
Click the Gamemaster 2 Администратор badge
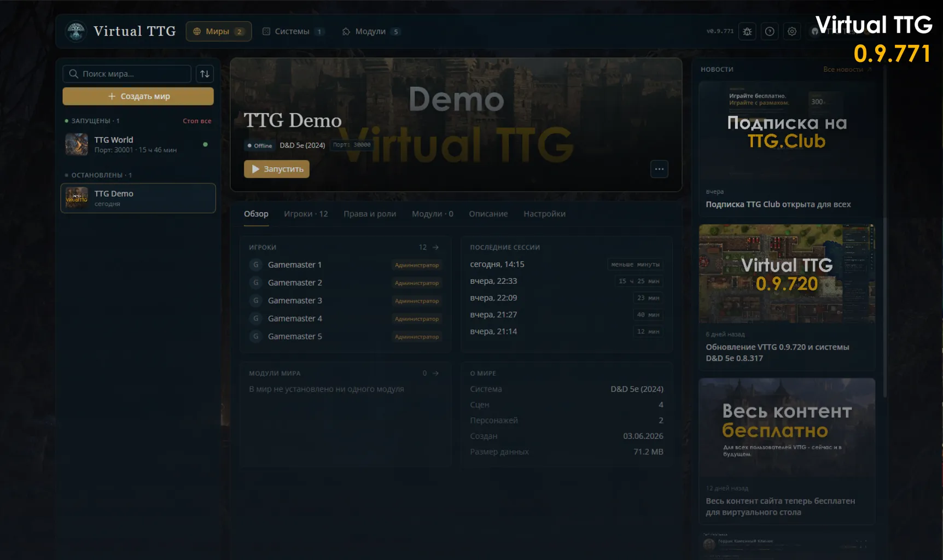417,283
